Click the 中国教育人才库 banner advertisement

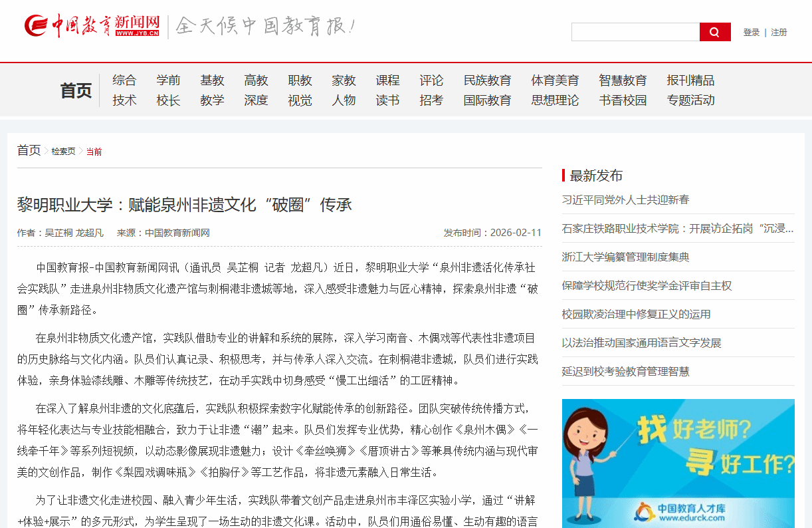[x=678, y=463]
